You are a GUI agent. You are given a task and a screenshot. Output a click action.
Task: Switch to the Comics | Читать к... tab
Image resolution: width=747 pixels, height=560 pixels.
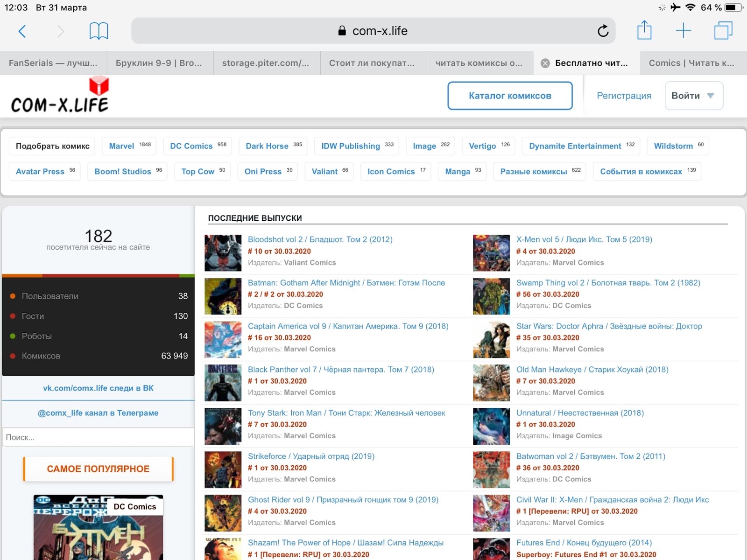[693, 63]
